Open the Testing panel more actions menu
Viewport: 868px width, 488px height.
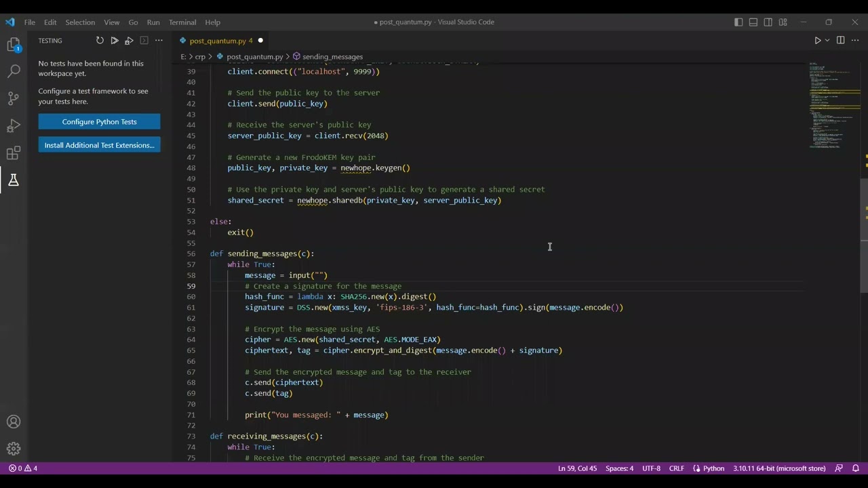(x=159, y=41)
